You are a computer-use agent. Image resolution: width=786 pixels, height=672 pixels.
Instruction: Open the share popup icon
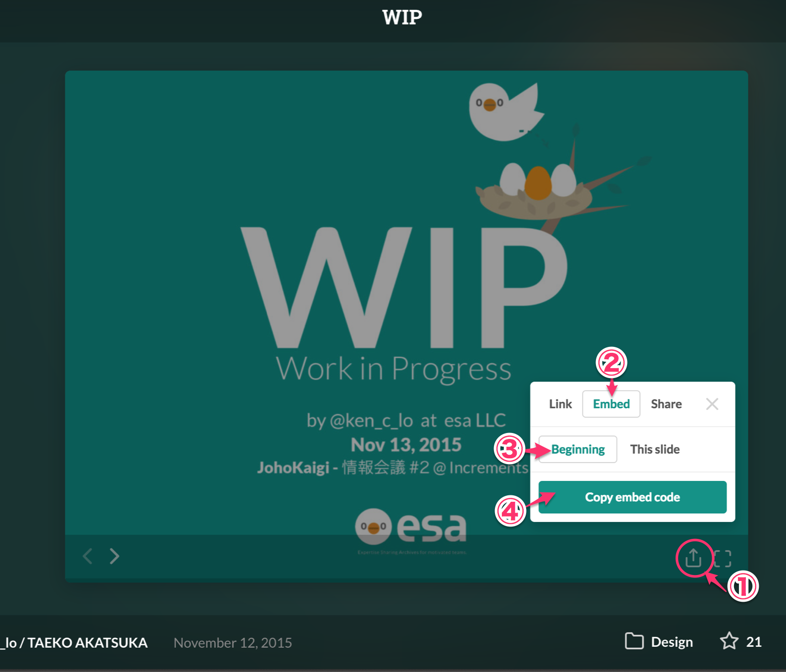693,558
